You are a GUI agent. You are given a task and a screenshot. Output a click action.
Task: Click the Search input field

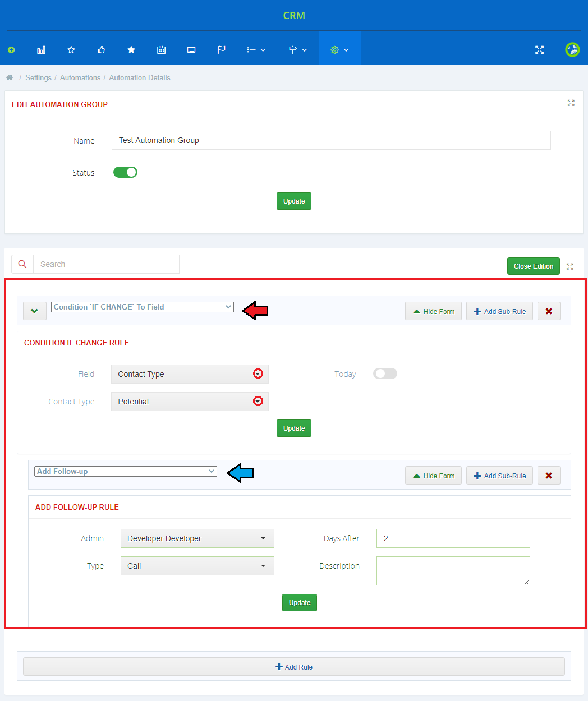click(x=107, y=264)
